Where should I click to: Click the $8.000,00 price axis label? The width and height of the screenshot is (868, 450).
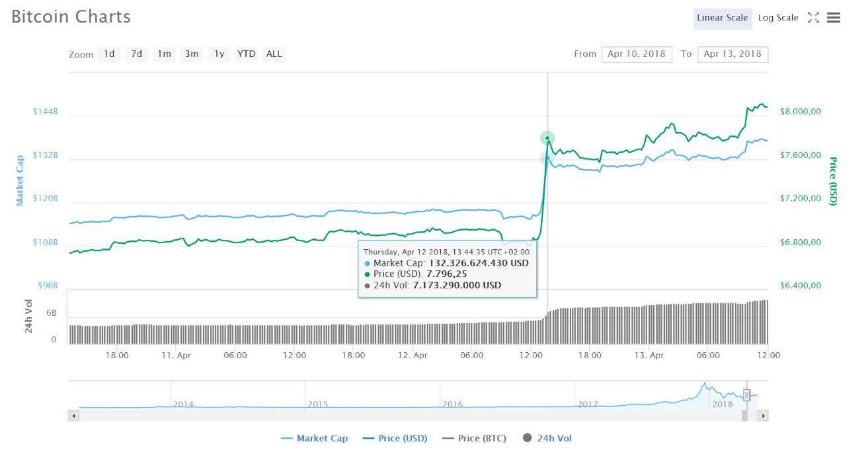pyautogui.click(x=799, y=112)
